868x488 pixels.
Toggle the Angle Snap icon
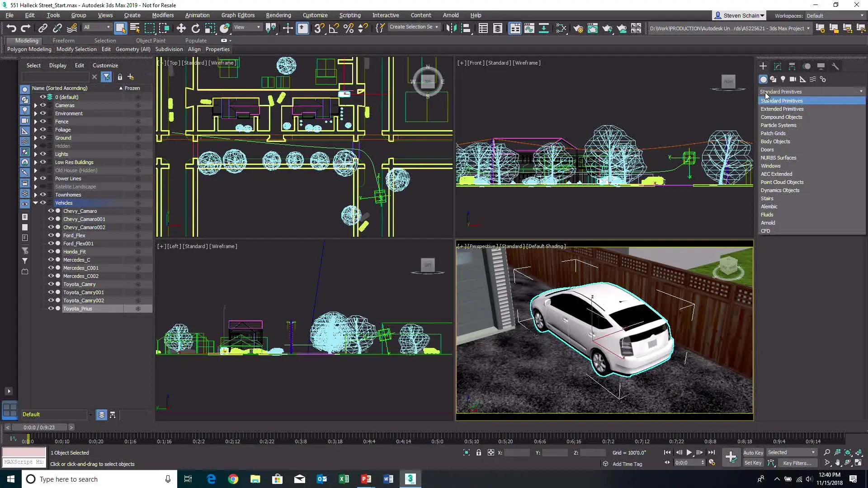pos(334,28)
